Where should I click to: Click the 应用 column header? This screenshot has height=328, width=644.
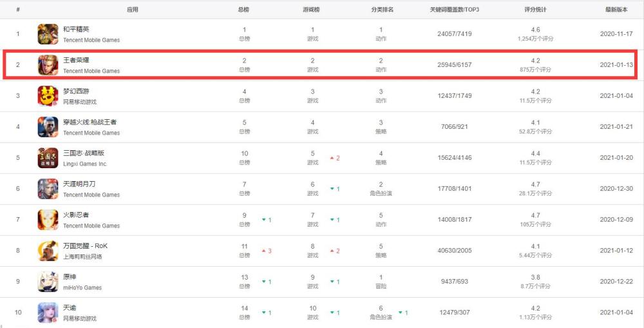133,10
